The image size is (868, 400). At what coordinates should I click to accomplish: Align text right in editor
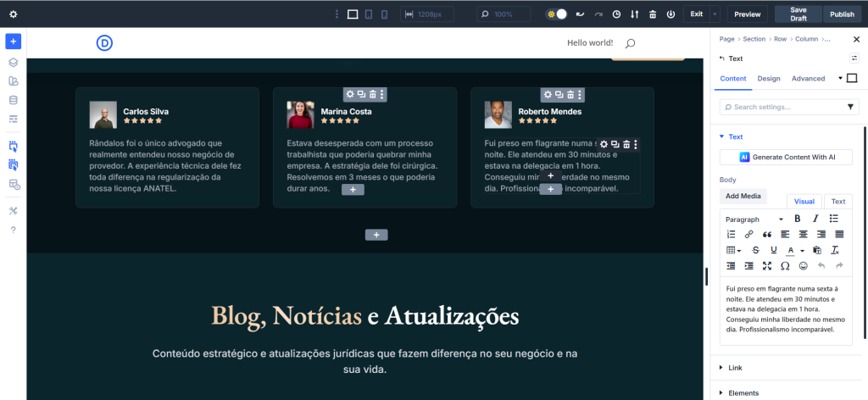pos(821,234)
